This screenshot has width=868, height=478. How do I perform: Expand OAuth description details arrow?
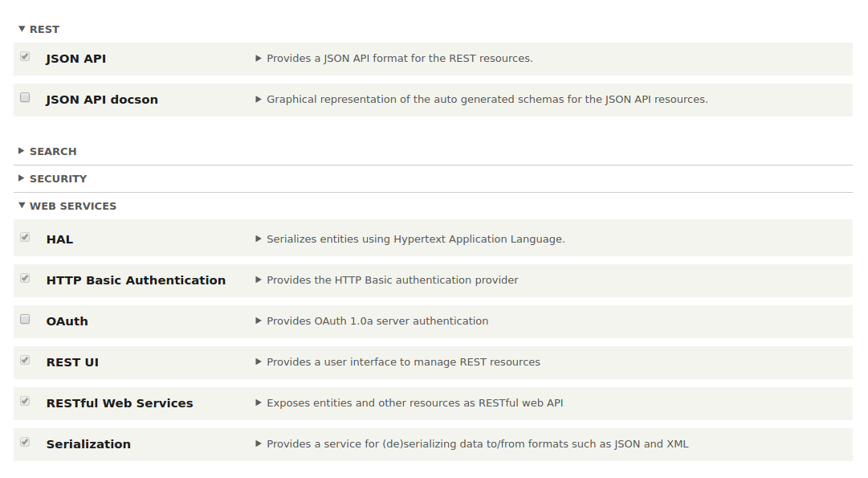258,321
